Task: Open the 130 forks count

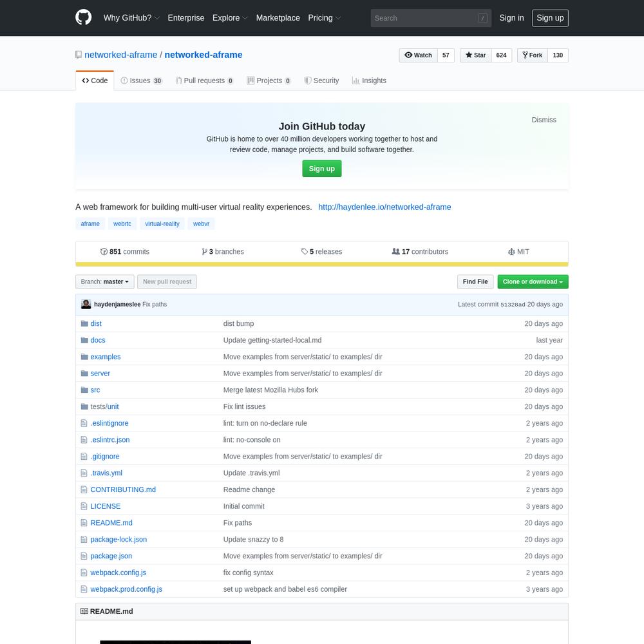Action: click(557, 55)
